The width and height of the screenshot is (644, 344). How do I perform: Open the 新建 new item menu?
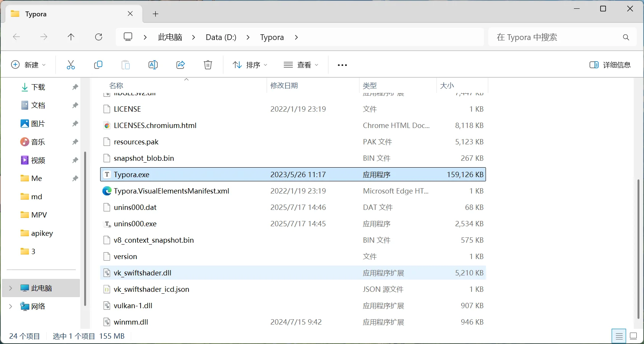pos(29,65)
